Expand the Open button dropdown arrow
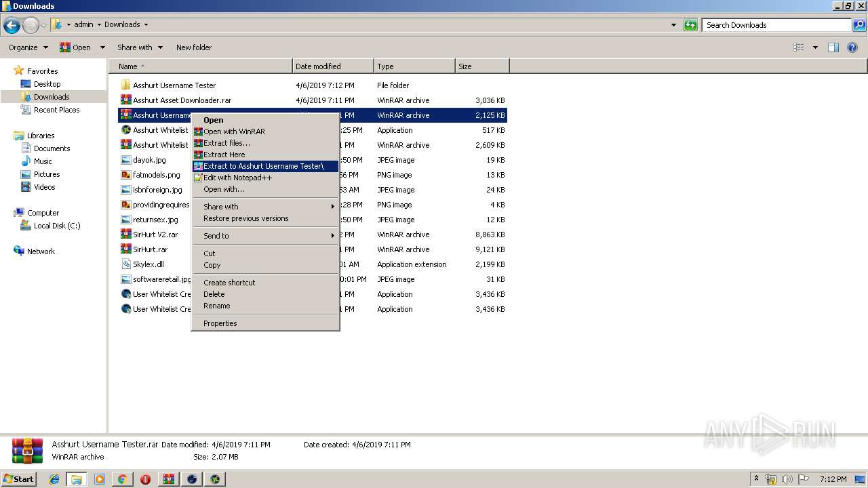Screen dimensions: 868x488 click(102, 47)
